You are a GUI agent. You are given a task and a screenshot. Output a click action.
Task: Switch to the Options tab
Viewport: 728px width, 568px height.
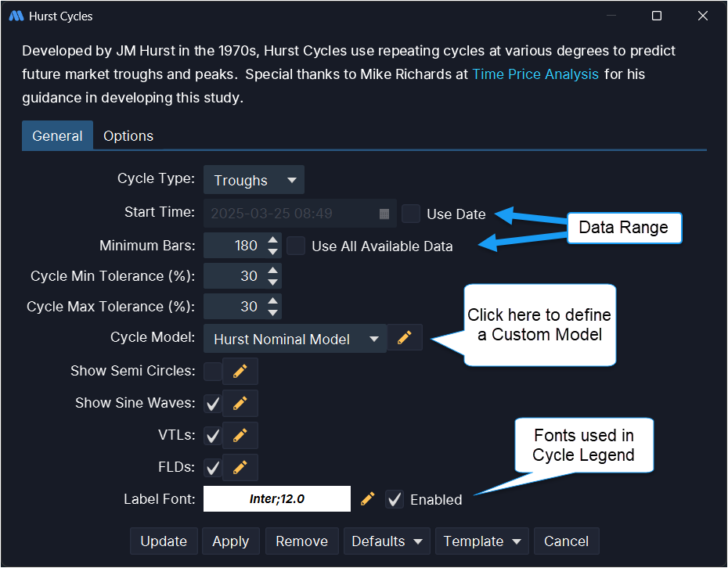[x=128, y=135]
